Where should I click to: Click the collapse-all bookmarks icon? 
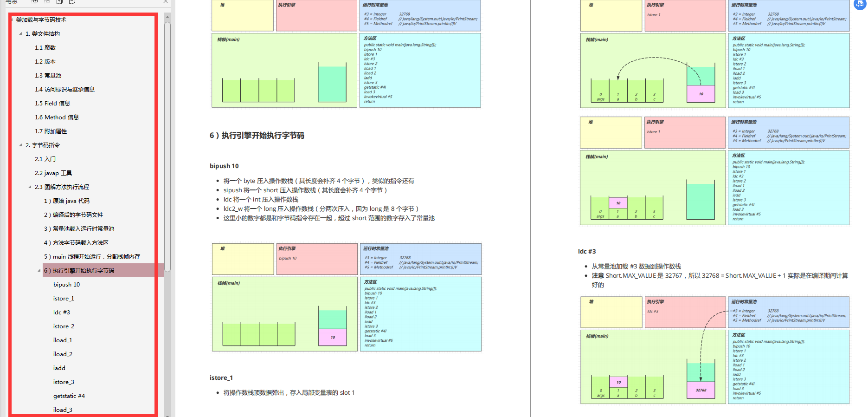47,2
